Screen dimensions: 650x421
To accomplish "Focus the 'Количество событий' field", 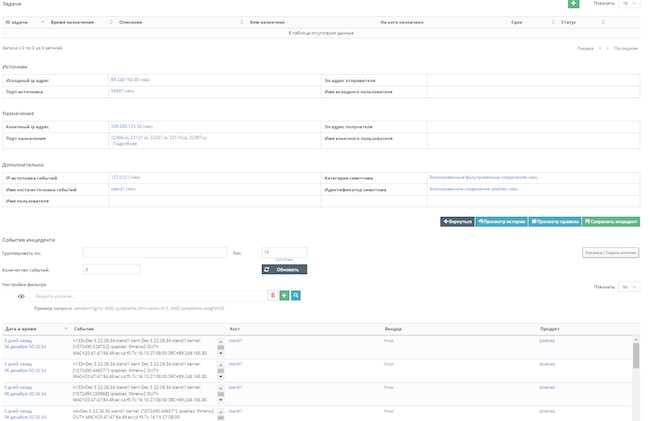I will pyautogui.click(x=112, y=270).
